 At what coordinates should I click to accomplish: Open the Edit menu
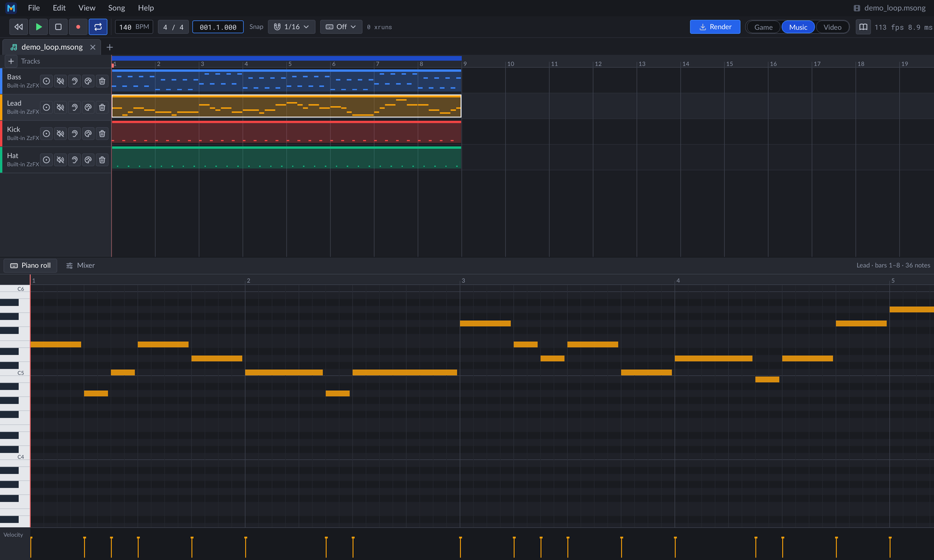click(59, 8)
